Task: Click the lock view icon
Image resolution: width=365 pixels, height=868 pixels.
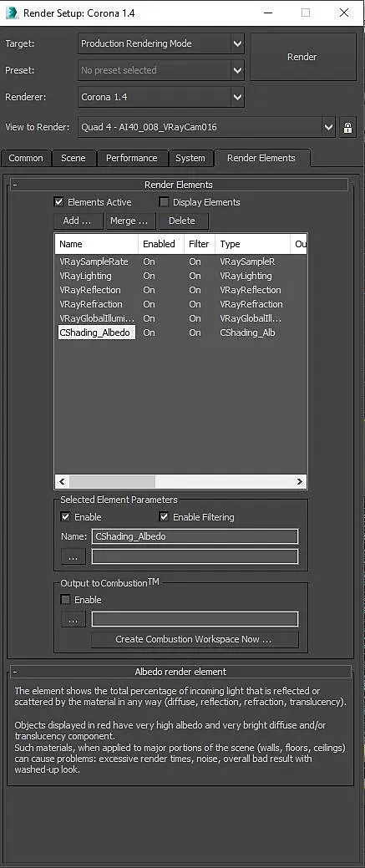Action: (x=347, y=127)
